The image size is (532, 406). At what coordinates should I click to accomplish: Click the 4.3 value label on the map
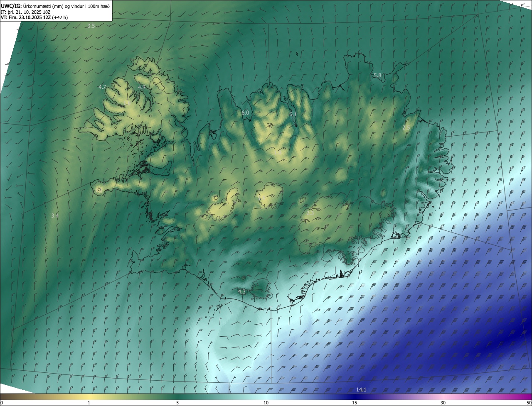pos(242,291)
